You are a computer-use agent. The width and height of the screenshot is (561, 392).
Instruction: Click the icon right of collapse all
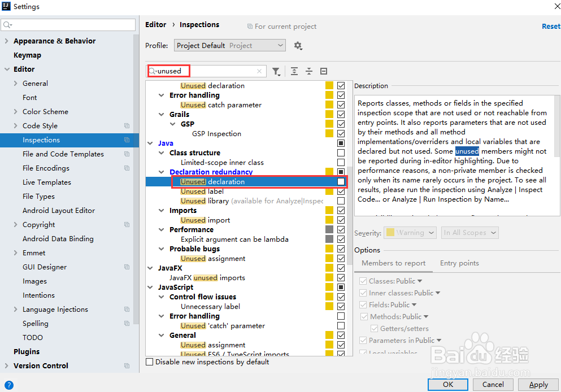coord(323,71)
